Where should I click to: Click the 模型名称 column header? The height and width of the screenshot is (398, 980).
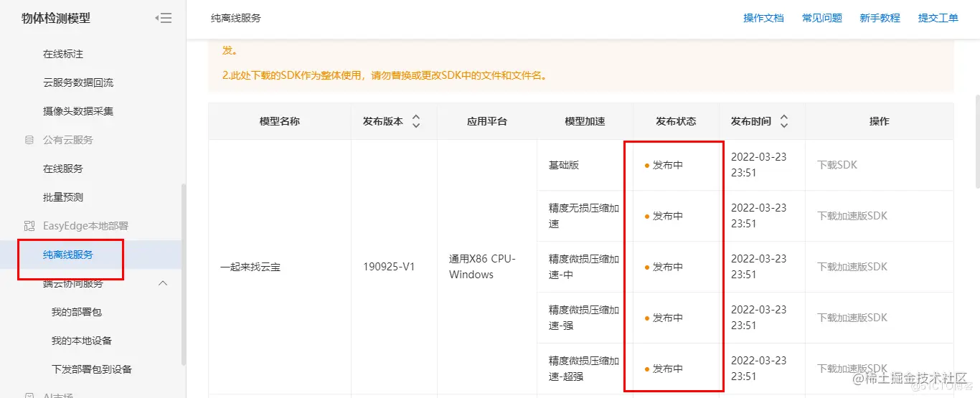pos(280,121)
